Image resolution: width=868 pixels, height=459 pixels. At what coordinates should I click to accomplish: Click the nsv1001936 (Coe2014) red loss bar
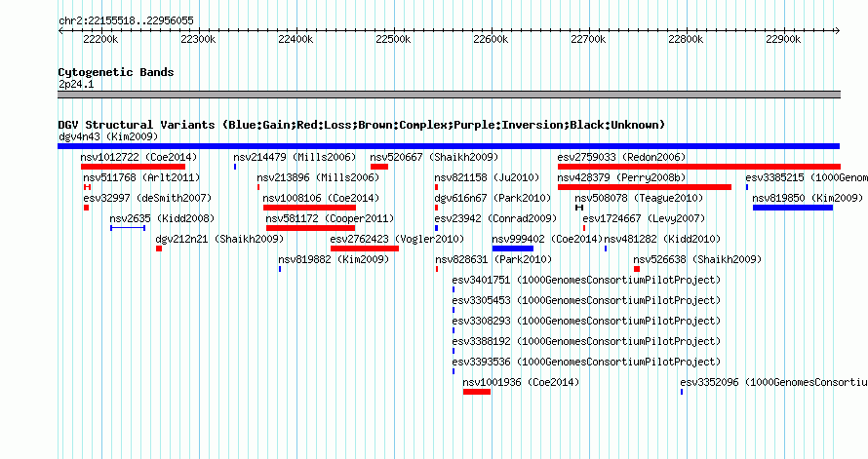(477, 392)
